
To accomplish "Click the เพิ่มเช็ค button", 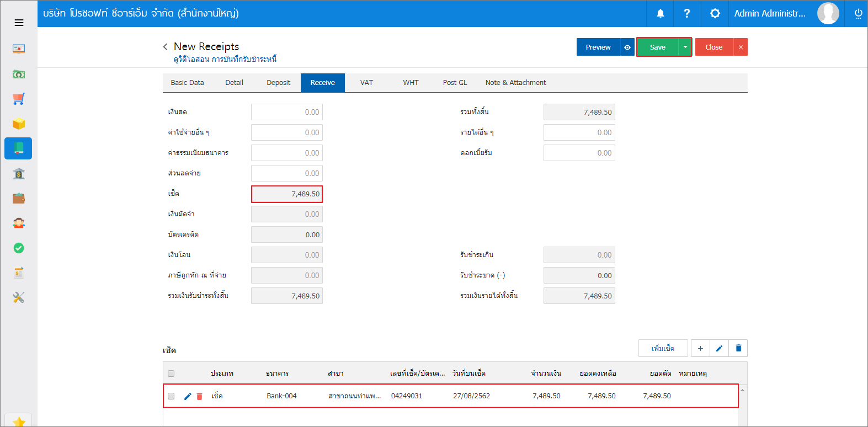I will pyautogui.click(x=663, y=348).
